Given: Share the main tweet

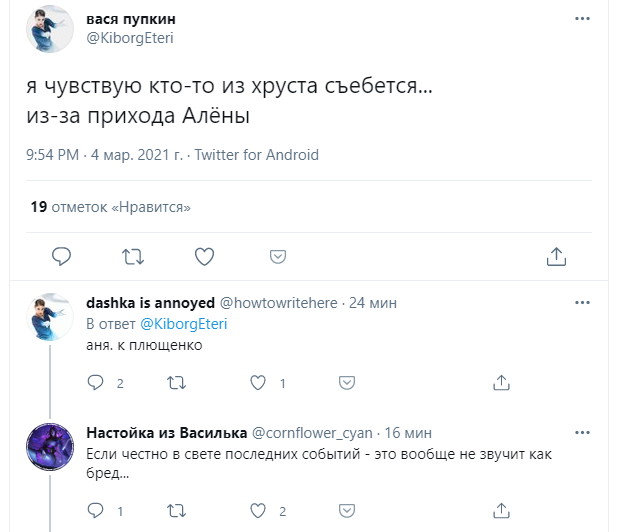Looking at the screenshot, I should (557, 256).
